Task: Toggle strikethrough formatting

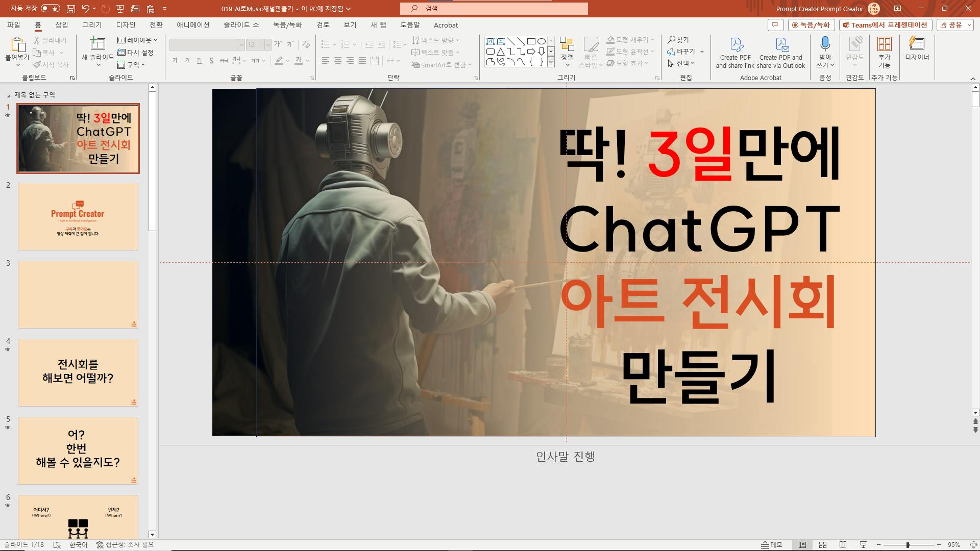Action: tap(224, 61)
